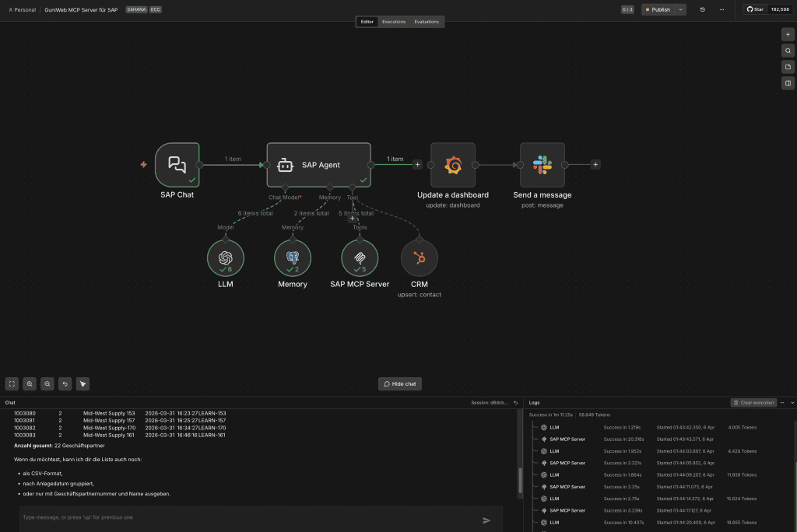
Task: Reset the canvas zoom level
Action: pyautogui.click(x=65, y=383)
